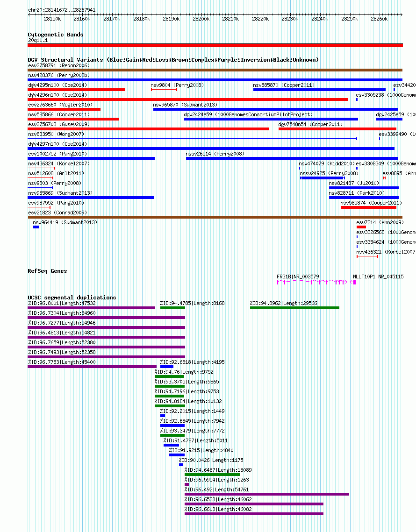Screen dimensions: 416x532
Task: Select dgv4297n100 (Coe2014) variant
Action: [211, 149]
